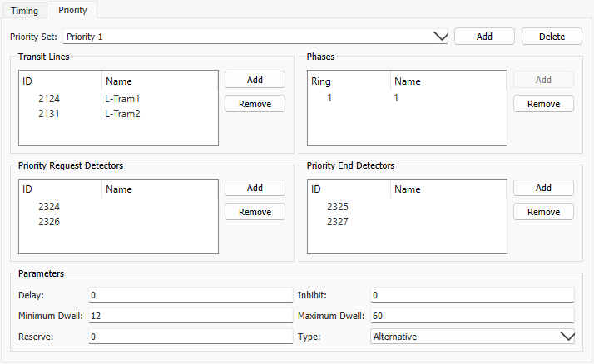Click Add next to Priority Set

tap(484, 37)
